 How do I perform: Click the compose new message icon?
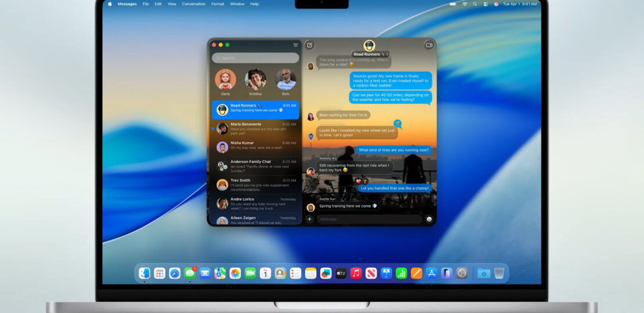310,45
